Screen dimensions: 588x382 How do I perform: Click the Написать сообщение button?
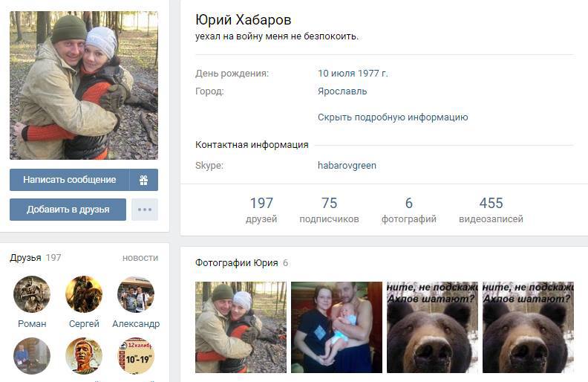point(69,180)
